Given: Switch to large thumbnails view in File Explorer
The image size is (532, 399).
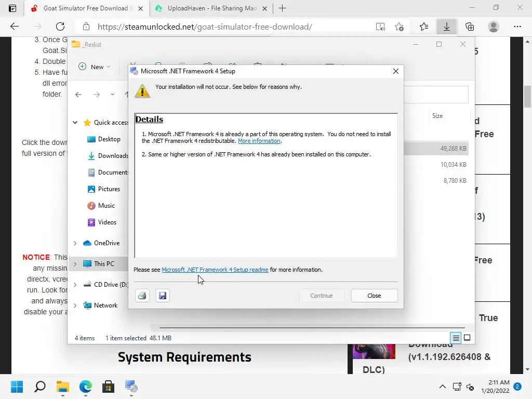Looking at the screenshot, I should tap(467, 338).
